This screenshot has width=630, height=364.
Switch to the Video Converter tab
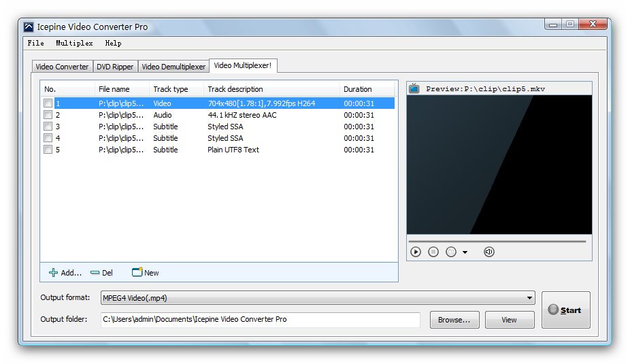coord(62,67)
